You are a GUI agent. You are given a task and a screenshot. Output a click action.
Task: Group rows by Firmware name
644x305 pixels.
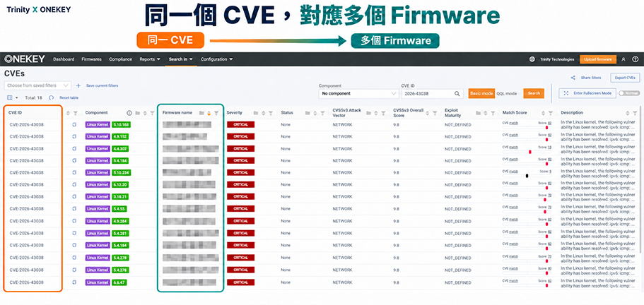[201, 113]
